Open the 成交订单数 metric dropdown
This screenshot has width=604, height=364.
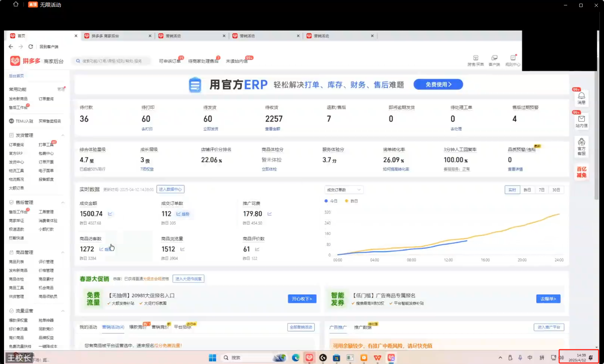click(x=343, y=190)
